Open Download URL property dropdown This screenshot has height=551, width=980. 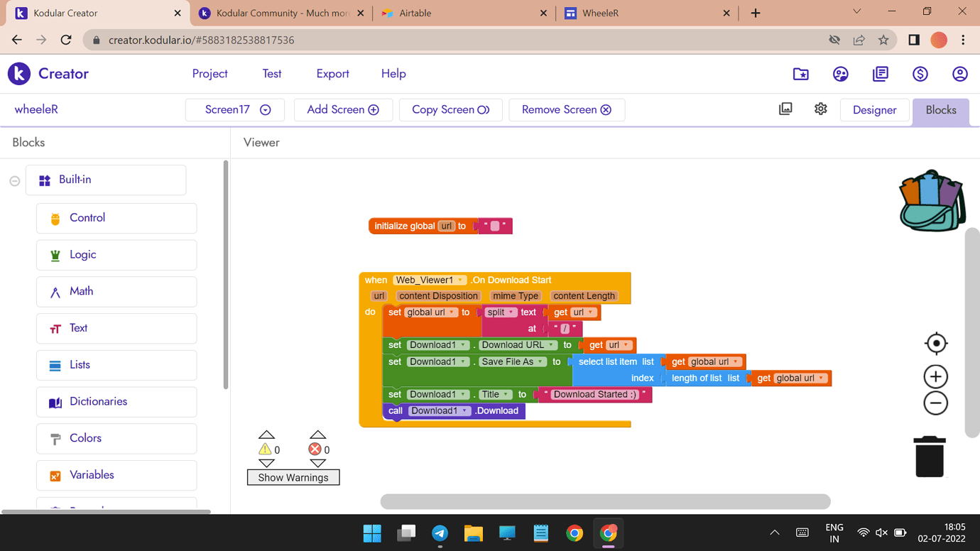pos(518,345)
